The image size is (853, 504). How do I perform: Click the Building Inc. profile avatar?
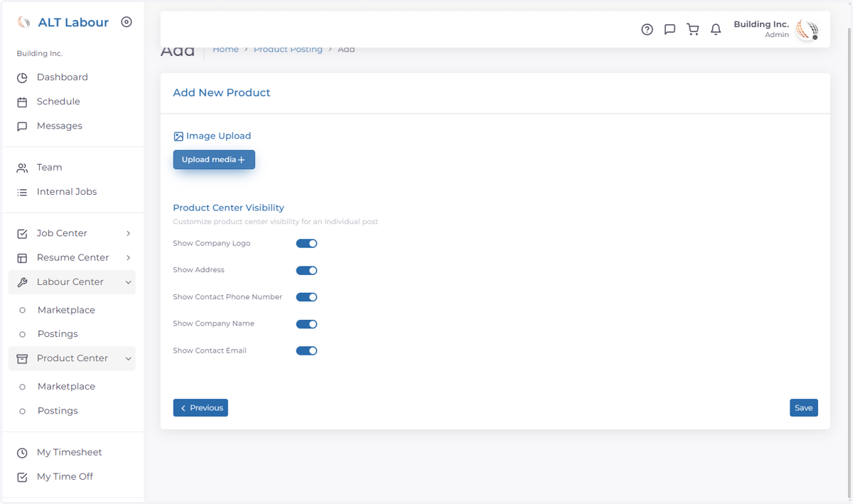point(807,29)
